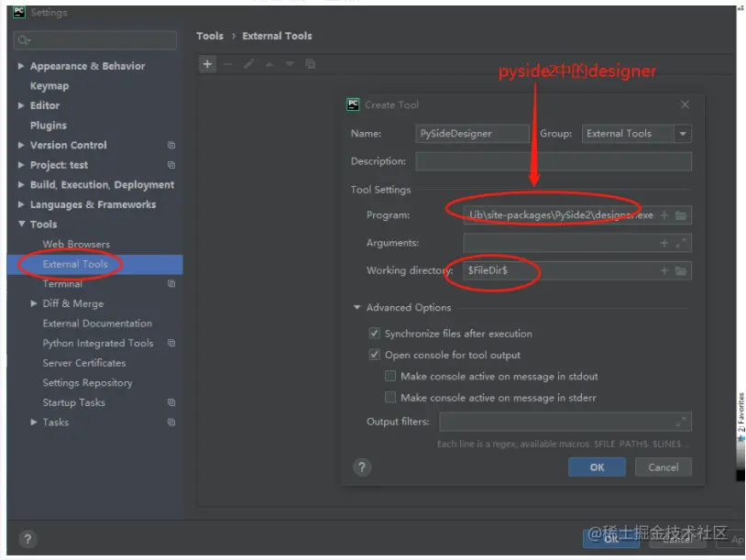Expand Project: test node
This screenshot has height=560, width=746.
click(x=21, y=165)
